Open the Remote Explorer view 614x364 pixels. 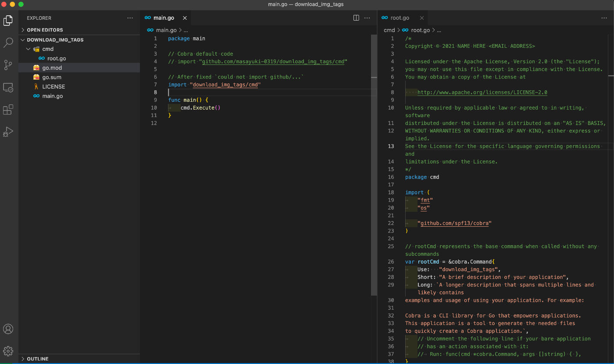click(8, 87)
